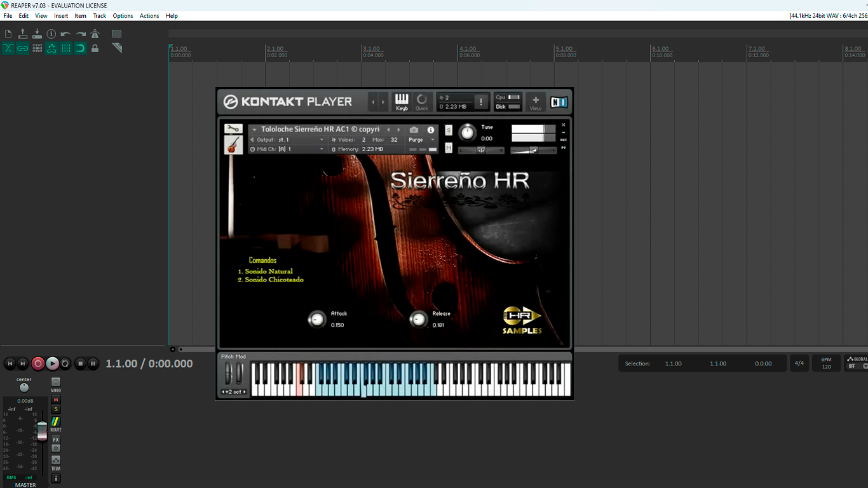
Task: Undo last action with curved-left arrow
Action: click(66, 34)
